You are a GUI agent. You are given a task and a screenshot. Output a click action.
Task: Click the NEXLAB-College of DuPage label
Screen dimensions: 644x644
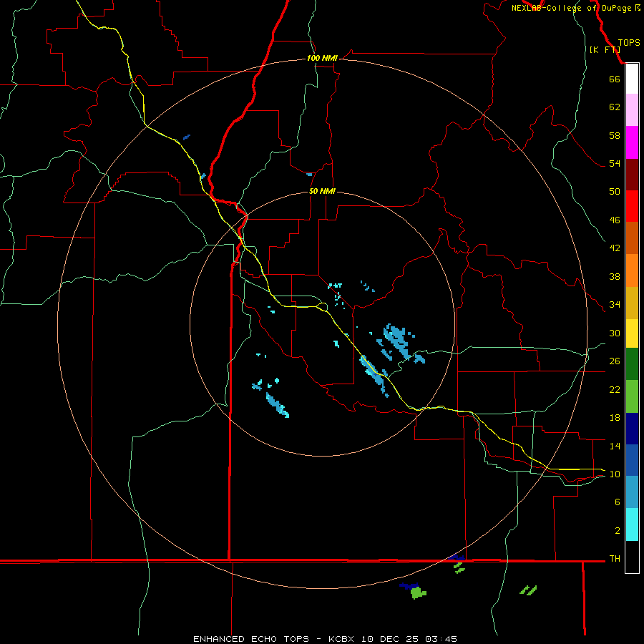(x=571, y=8)
